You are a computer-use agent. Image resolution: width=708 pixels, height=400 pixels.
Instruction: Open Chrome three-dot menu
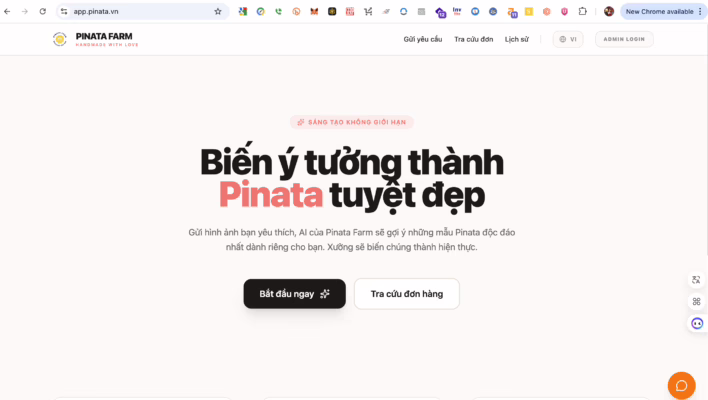(700, 11)
